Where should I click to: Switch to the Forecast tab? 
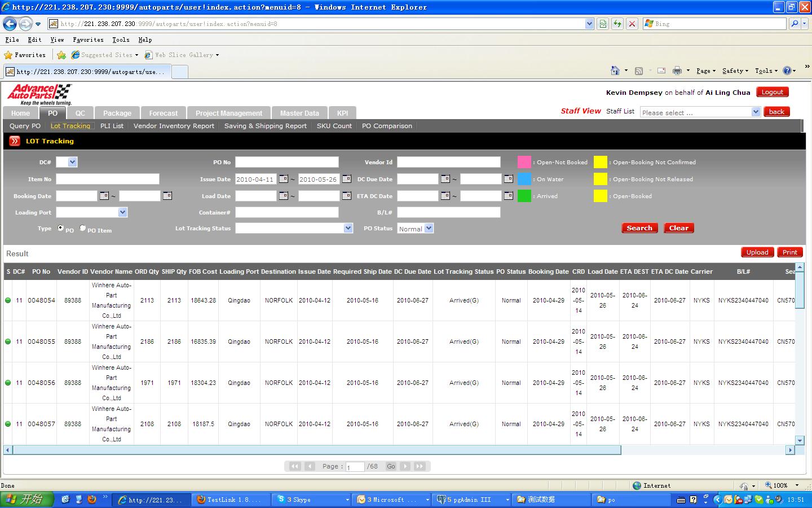pos(163,113)
